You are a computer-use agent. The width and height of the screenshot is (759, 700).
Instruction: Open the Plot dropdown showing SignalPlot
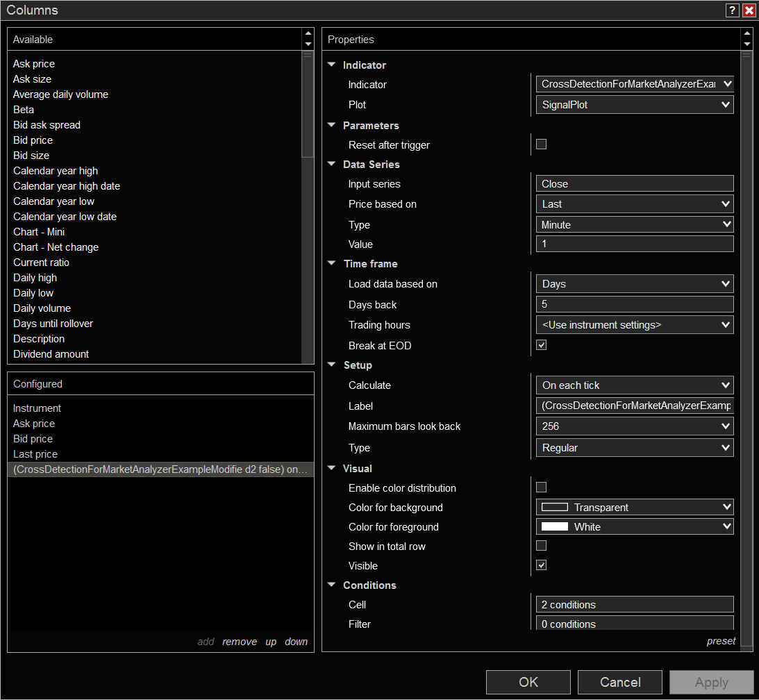coord(635,105)
